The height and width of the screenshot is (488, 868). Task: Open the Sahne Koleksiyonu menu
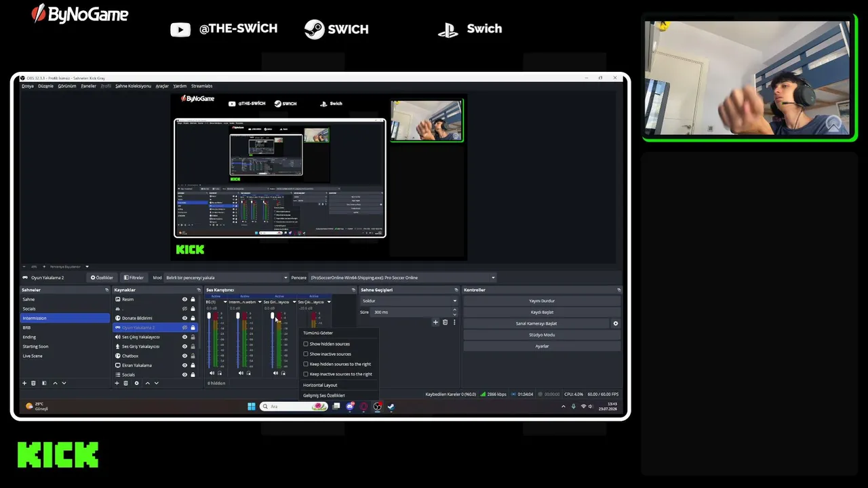pyautogui.click(x=133, y=86)
